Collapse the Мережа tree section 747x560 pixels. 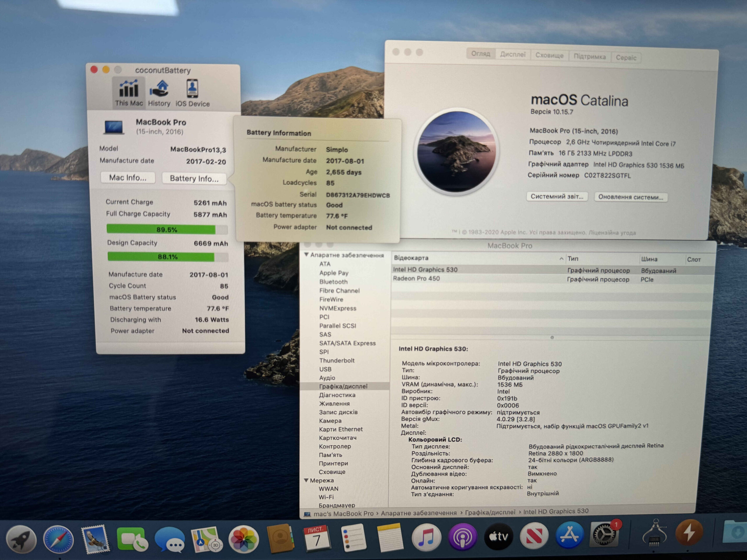pyautogui.click(x=306, y=480)
